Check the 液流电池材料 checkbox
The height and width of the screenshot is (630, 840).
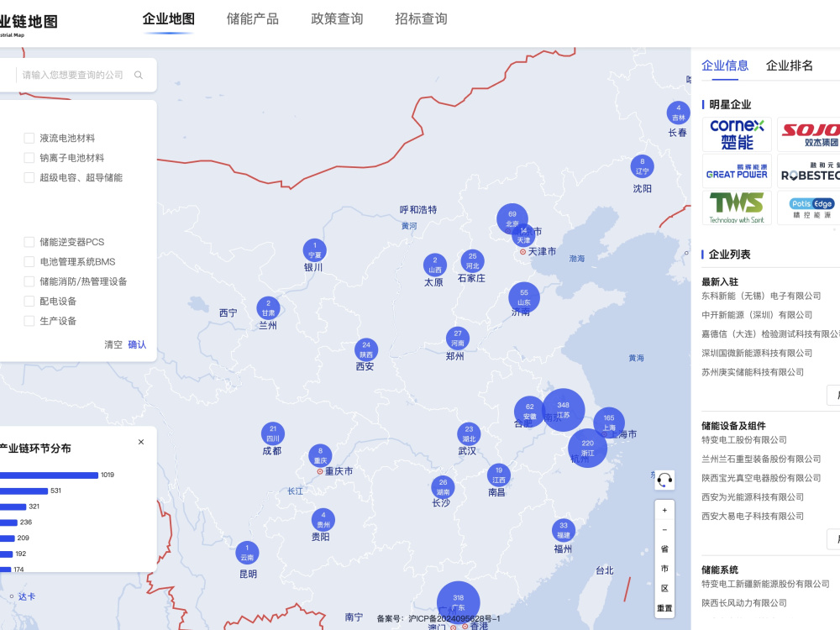pos(29,139)
